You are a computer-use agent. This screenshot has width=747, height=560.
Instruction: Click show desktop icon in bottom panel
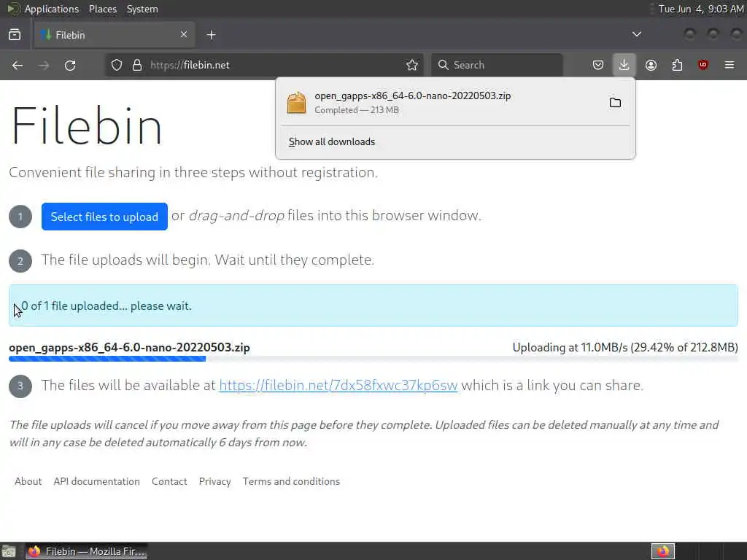[9, 551]
